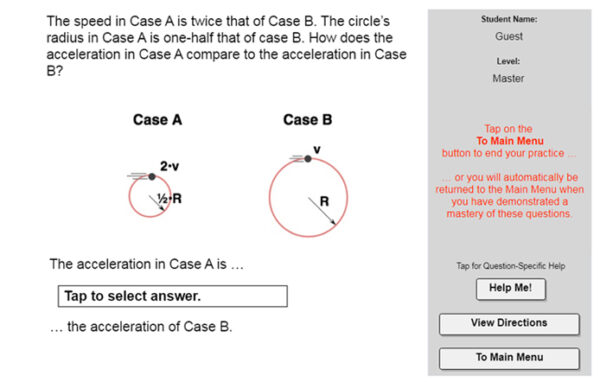600x382 pixels.
Task: Click the R radius label in Case B
Action: (x=324, y=201)
